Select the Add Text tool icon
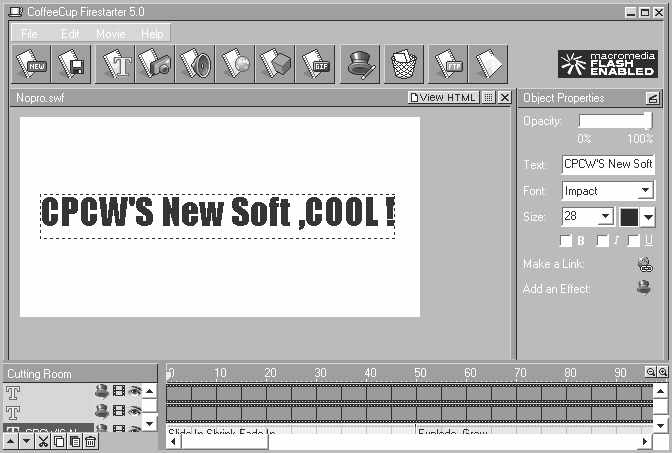This screenshot has width=672, height=453. [119, 64]
